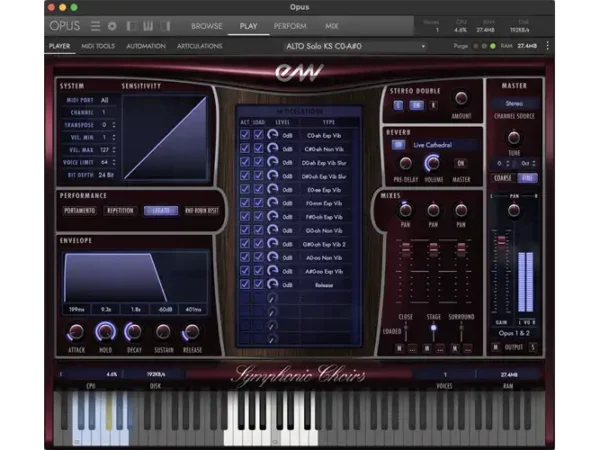Open the three-dot options menu
Screen dimensions: 600x450
(x=548, y=46)
